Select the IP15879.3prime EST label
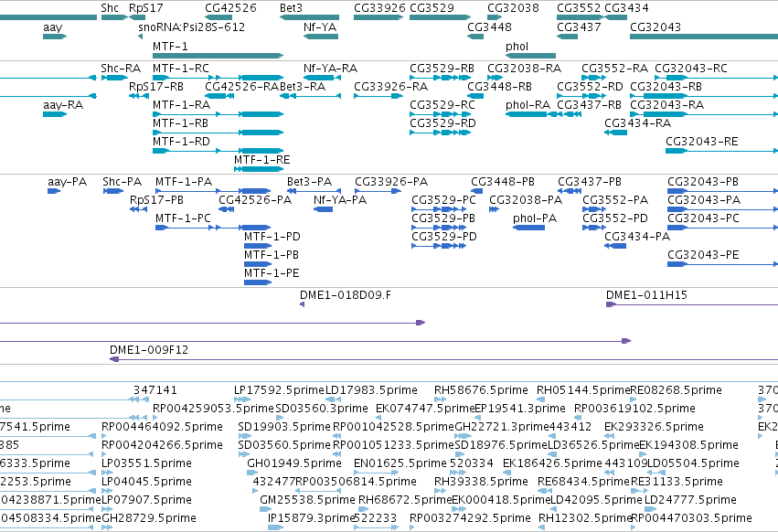Screen dimensions: 778x532 pos(311,518)
